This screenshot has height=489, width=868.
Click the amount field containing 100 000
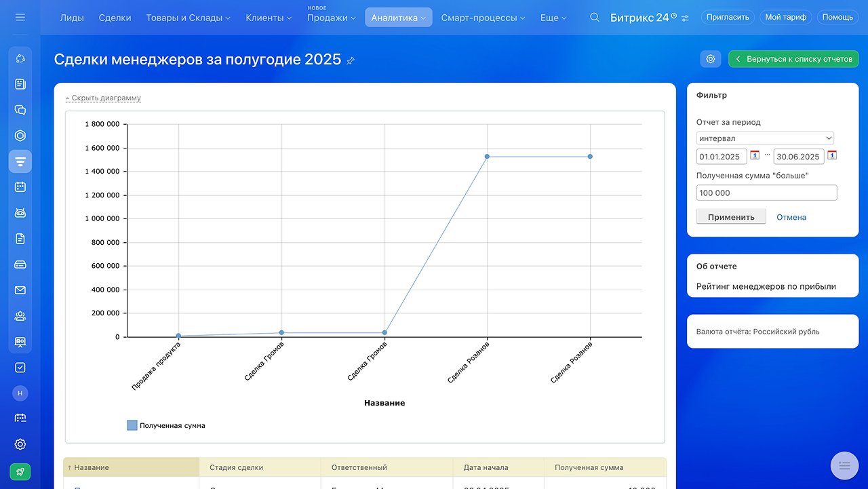coord(766,193)
